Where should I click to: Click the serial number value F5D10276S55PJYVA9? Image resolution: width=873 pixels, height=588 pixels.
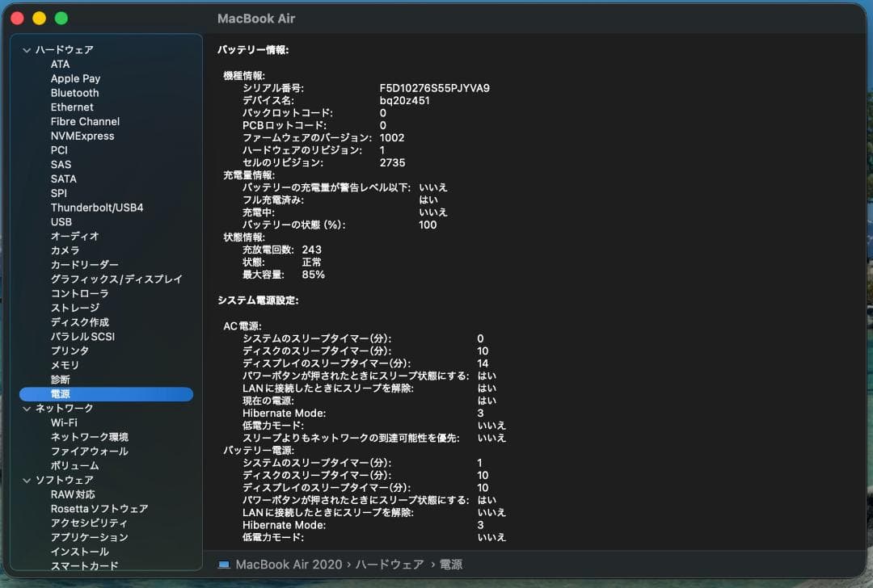[434, 88]
